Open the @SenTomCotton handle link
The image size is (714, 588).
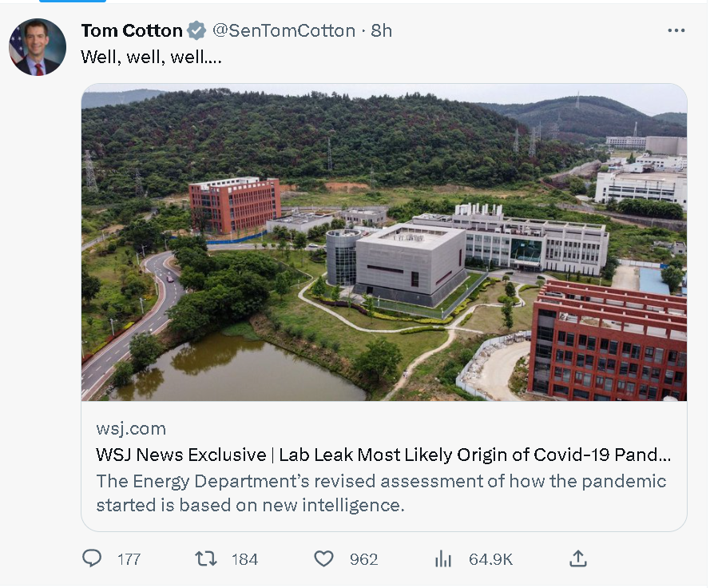(x=284, y=31)
